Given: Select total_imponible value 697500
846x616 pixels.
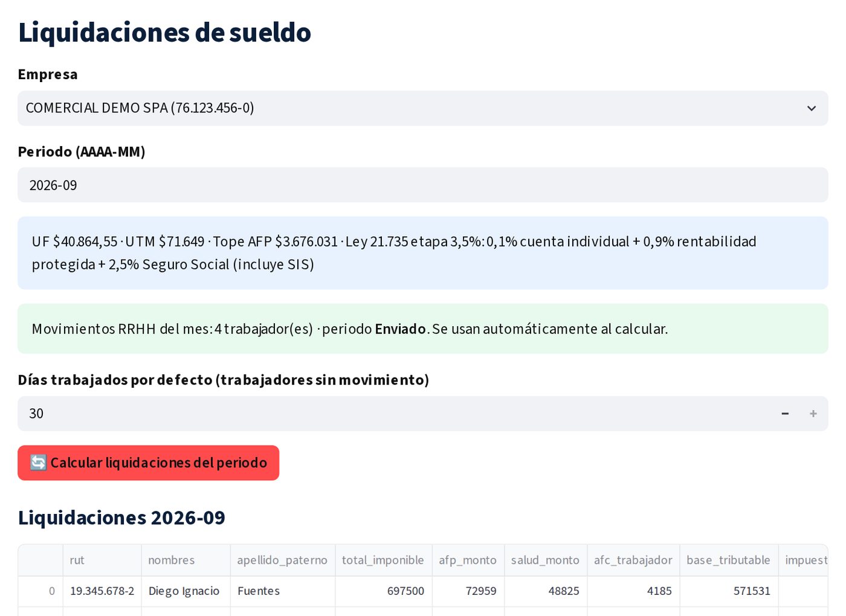Looking at the screenshot, I should click(383, 591).
